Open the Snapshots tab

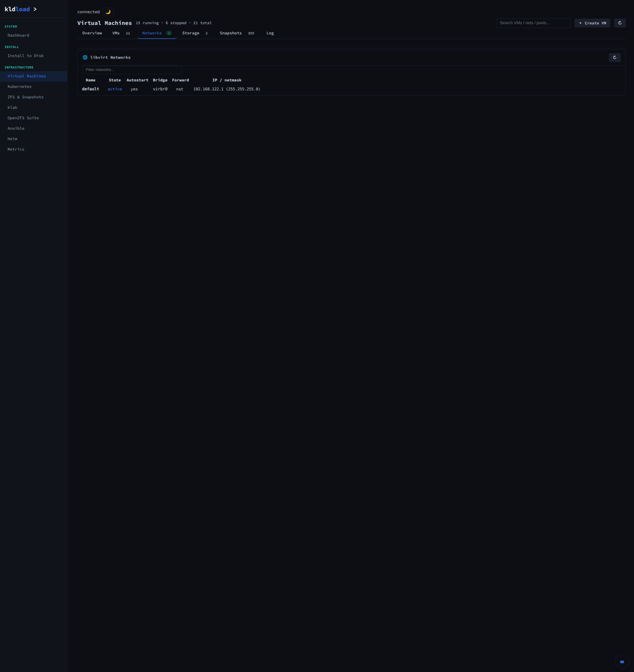click(237, 33)
